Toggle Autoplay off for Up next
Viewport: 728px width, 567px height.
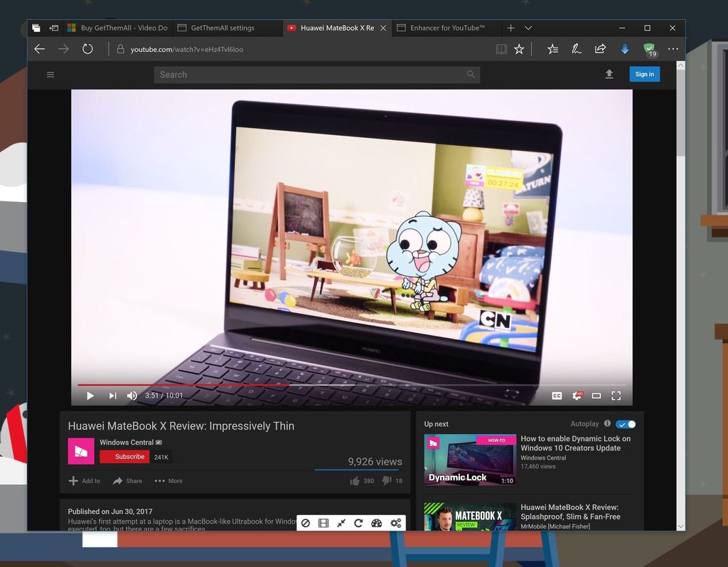(x=625, y=423)
